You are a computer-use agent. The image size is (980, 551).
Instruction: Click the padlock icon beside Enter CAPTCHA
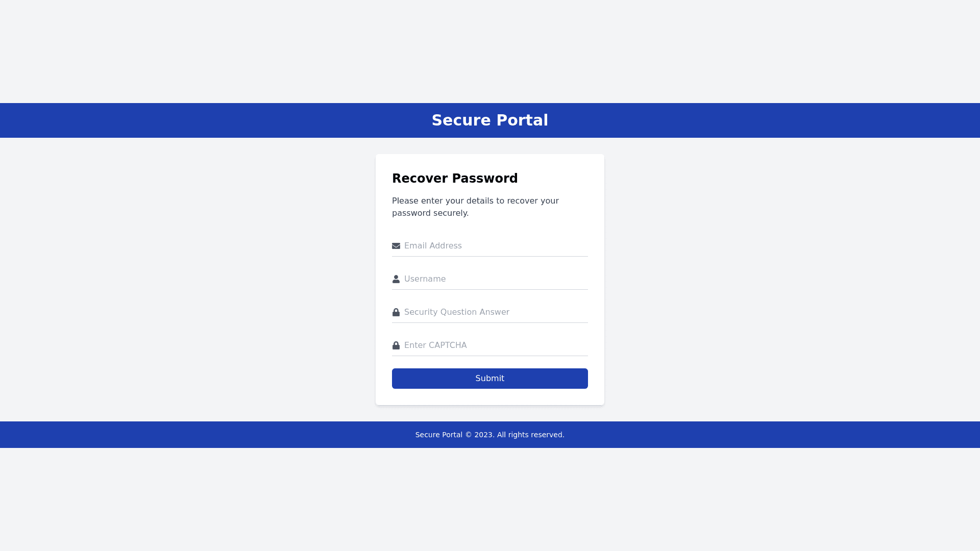pyautogui.click(x=396, y=345)
